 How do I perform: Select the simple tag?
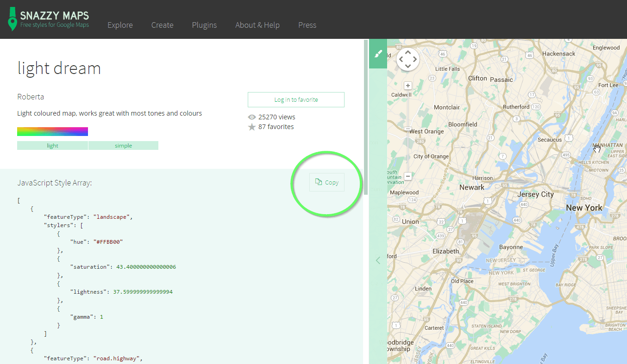(x=123, y=146)
